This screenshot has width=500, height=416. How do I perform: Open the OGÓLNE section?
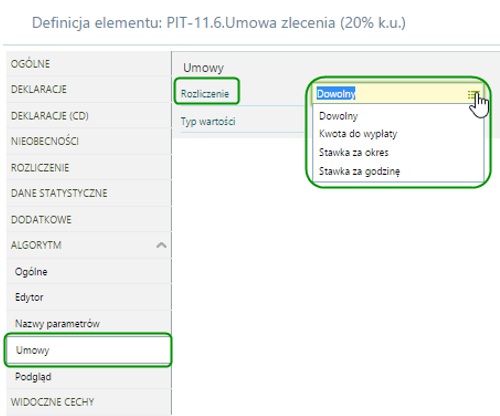(89, 64)
